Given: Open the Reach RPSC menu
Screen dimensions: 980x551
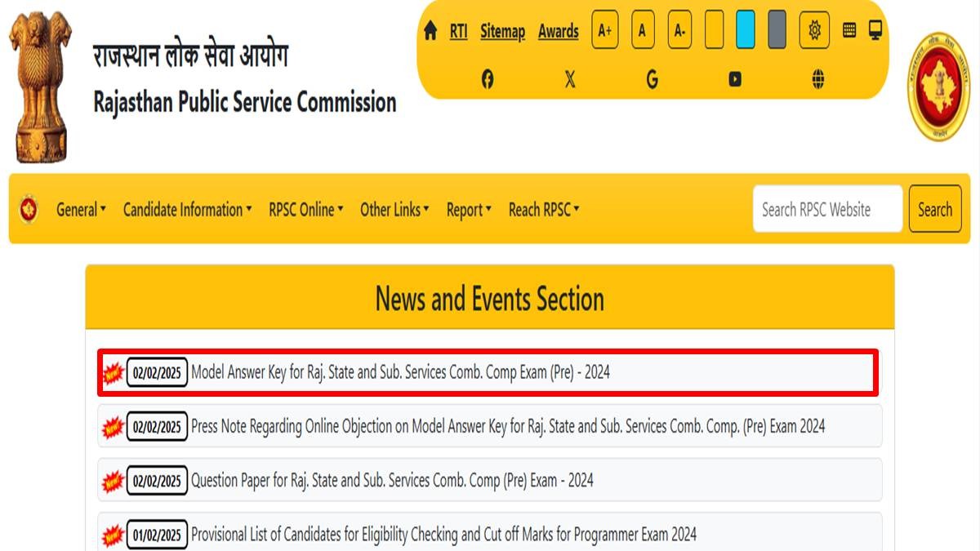Looking at the screenshot, I should (x=544, y=210).
